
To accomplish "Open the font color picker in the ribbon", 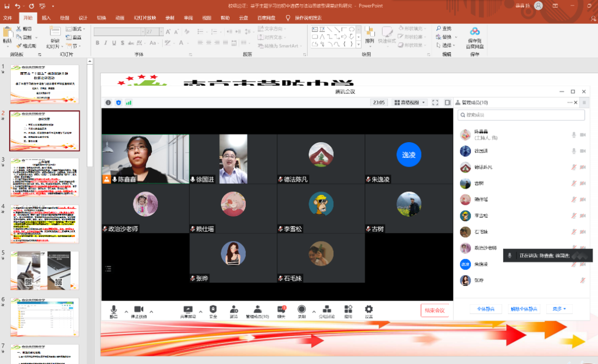I will click(182, 43).
